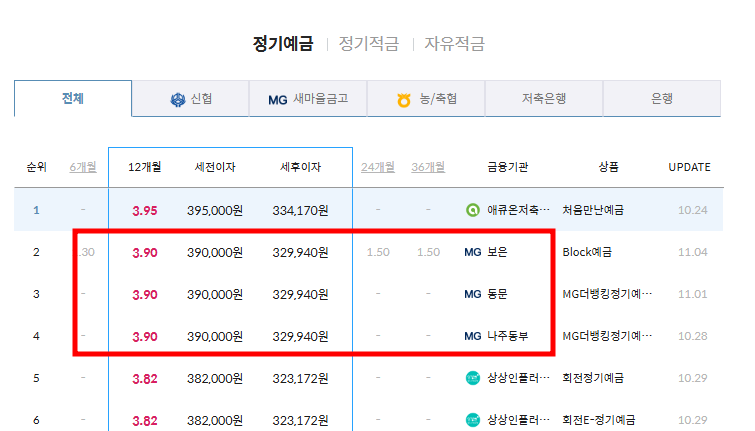This screenshot has width=755, height=431.
Task: Click the 순위 column header
Action: 37,167
